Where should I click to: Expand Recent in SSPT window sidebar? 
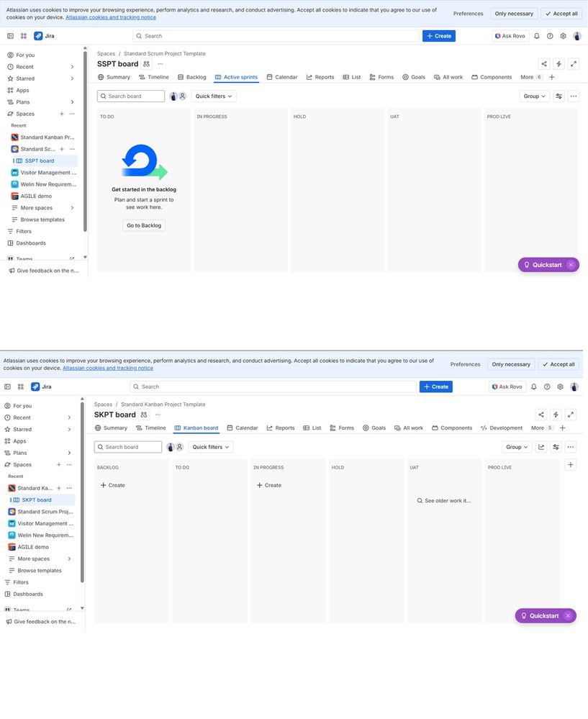coord(72,67)
